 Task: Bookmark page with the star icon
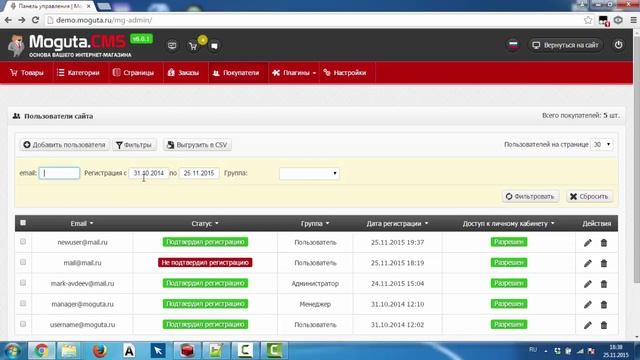pos(588,20)
